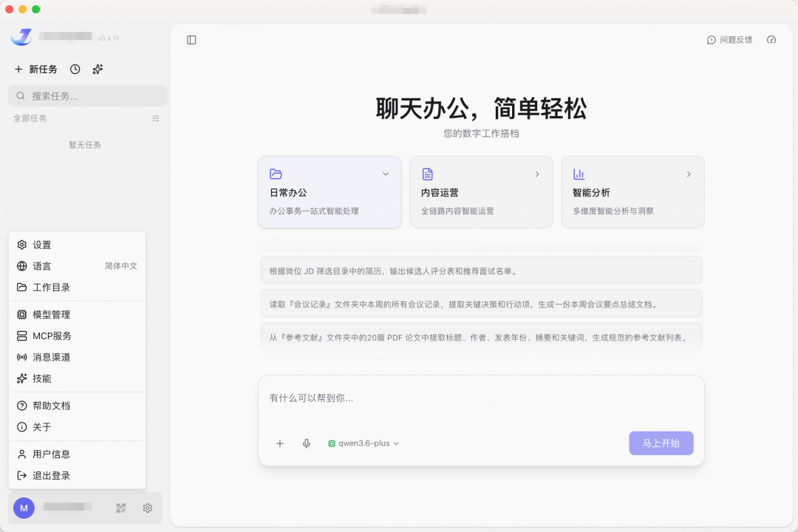Expand the 内容运营 card arrow
This screenshot has width=798, height=532.
click(x=537, y=174)
